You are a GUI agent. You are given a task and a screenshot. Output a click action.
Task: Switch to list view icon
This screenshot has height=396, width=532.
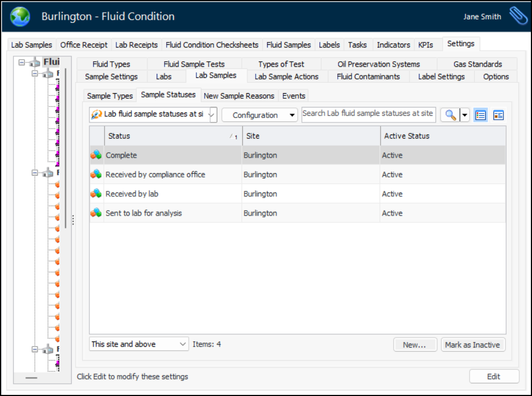tap(481, 115)
